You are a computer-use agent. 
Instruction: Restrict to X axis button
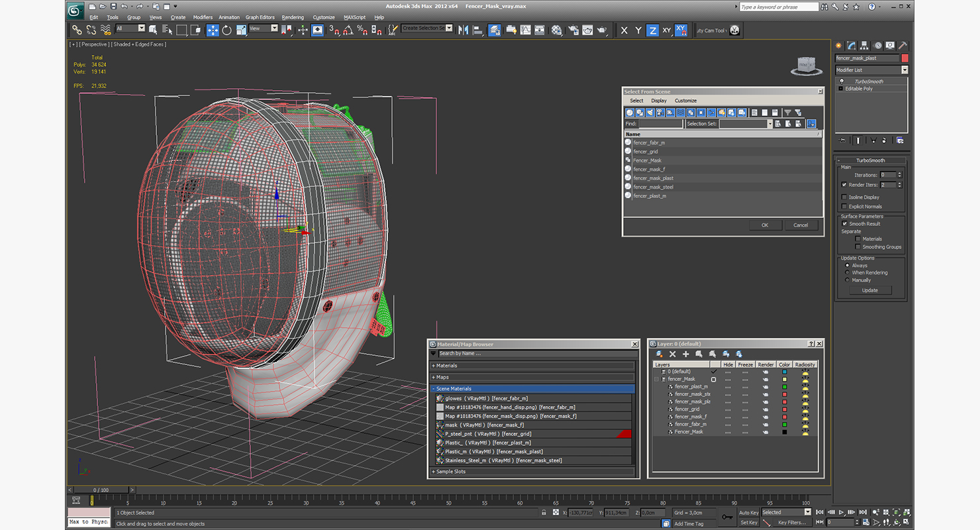click(x=624, y=30)
